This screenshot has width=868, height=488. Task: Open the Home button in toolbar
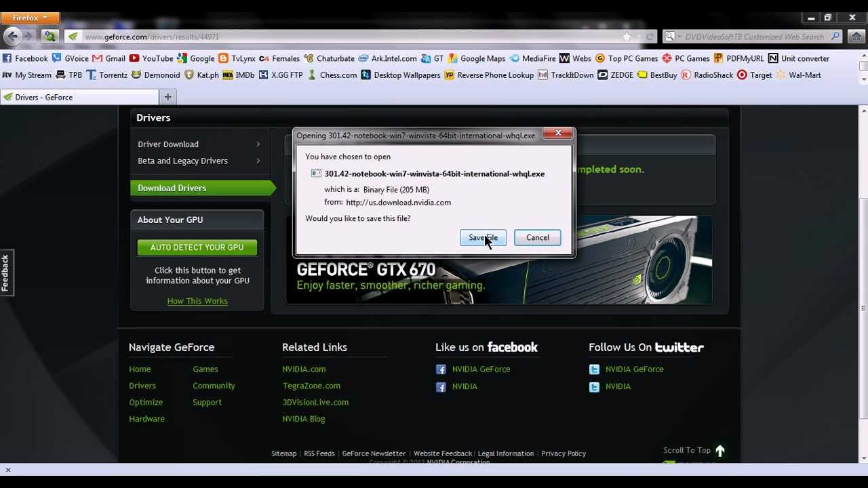click(856, 37)
